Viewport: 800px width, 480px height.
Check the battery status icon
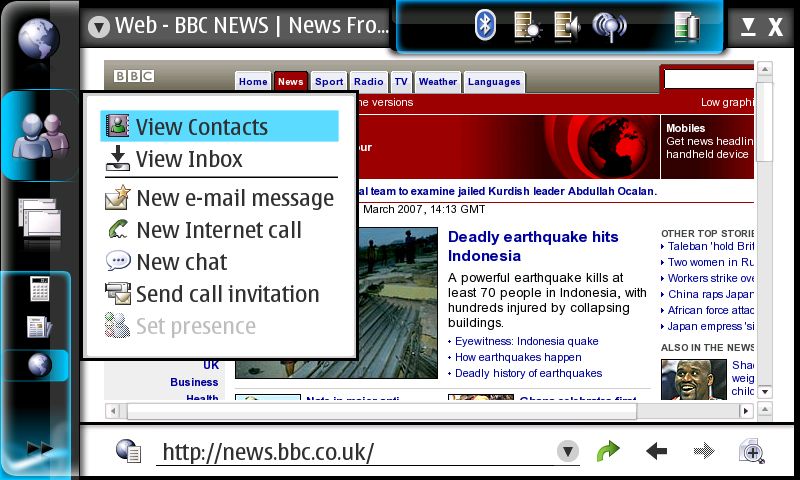click(x=687, y=26)
